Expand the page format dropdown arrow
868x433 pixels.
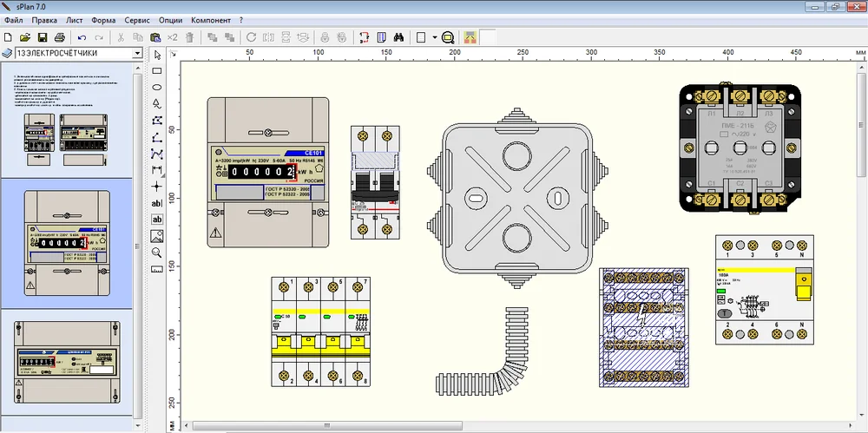tap(433, 37)
